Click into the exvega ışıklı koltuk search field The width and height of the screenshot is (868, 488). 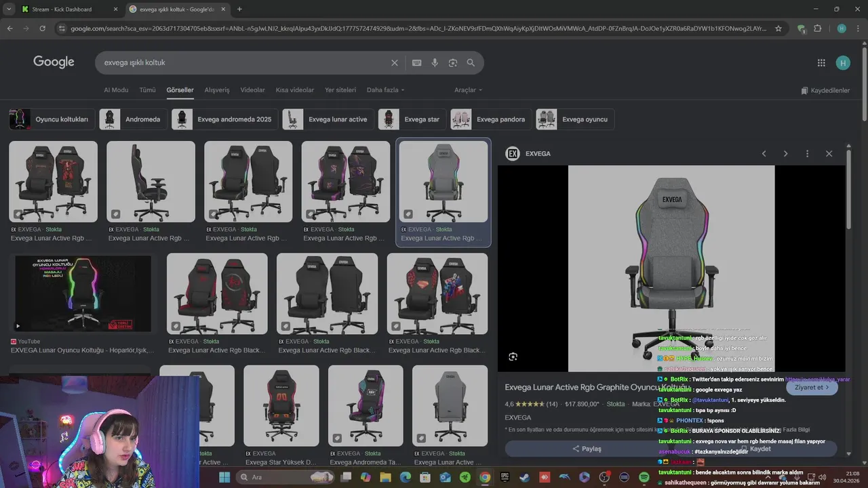244,62
